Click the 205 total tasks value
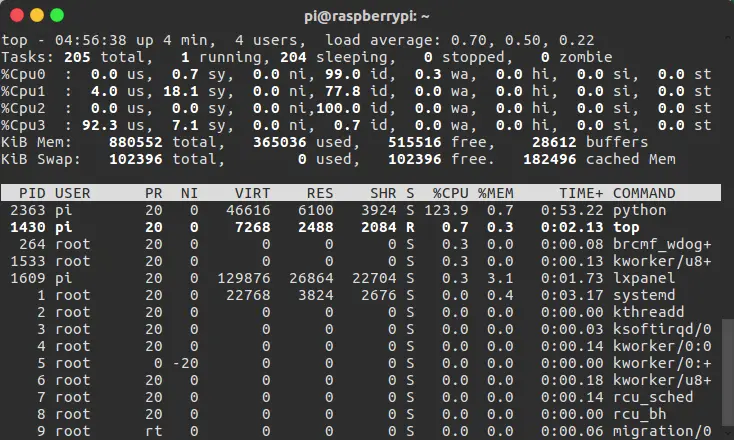Viewport: 734px width, 440px height. (77, 57)
